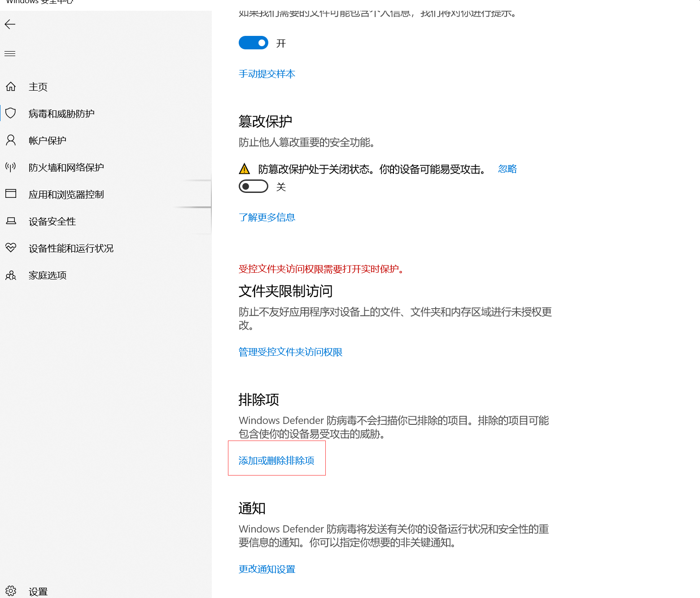The width and height of the screenshot is (700, 598).
Task: Select 设备性能和运行状况 menu item
Action: coord(71,249)
